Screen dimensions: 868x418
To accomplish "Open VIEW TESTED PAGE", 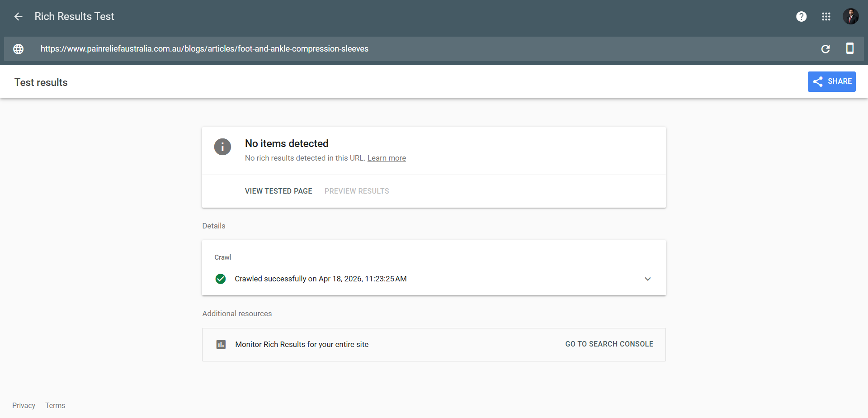I will click(x=278, y=191).
